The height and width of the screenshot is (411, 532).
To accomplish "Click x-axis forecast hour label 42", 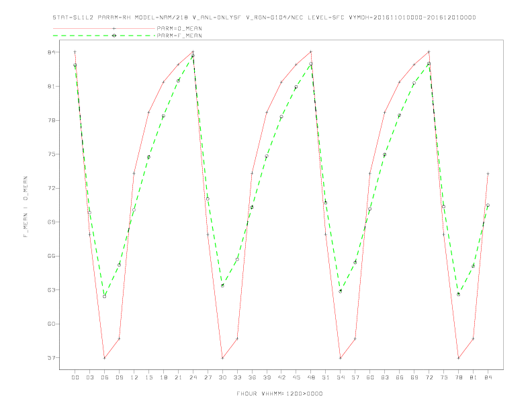I will [281, 377].
